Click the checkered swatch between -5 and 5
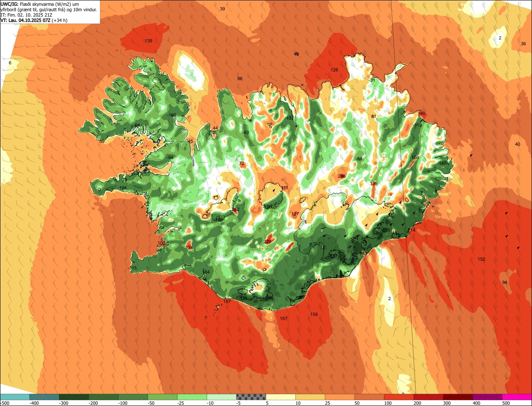The height and width of the screenshot is (406, 532). [251, 397]
